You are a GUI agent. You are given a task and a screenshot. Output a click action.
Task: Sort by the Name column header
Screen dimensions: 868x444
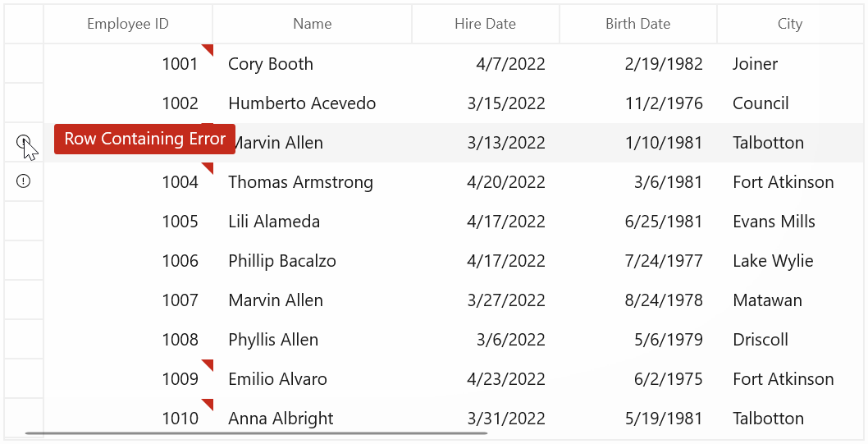[x=313, y=24]
